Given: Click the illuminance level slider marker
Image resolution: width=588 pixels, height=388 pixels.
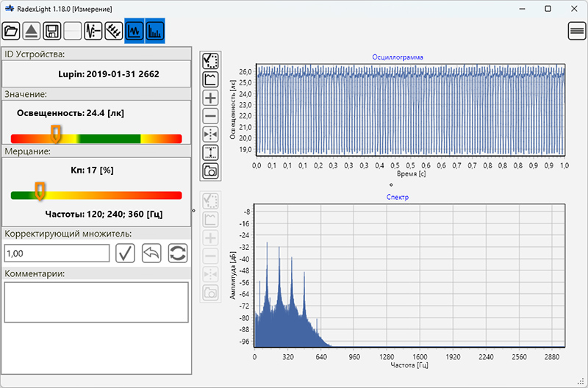Looking at the screenshot, I should point(56,134).
